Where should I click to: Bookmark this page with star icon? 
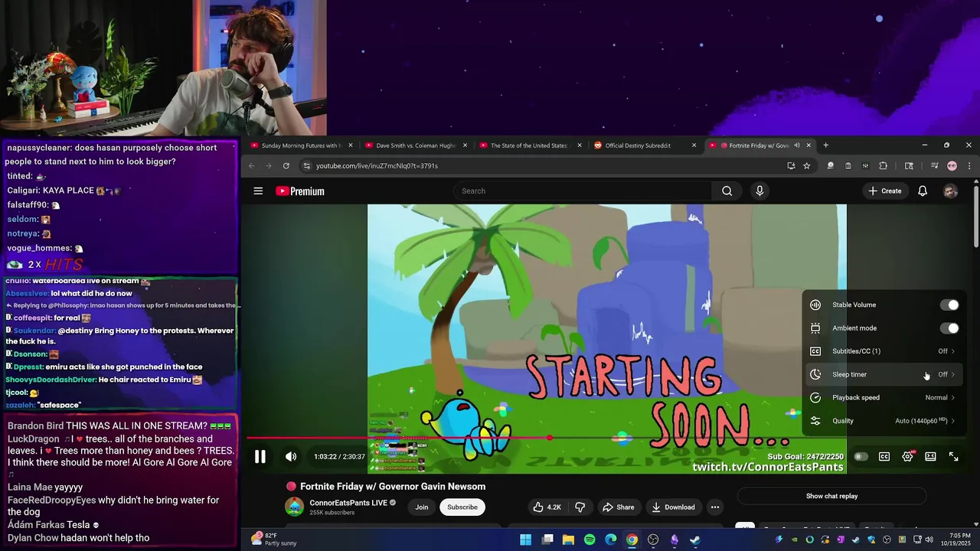point(806,165)
